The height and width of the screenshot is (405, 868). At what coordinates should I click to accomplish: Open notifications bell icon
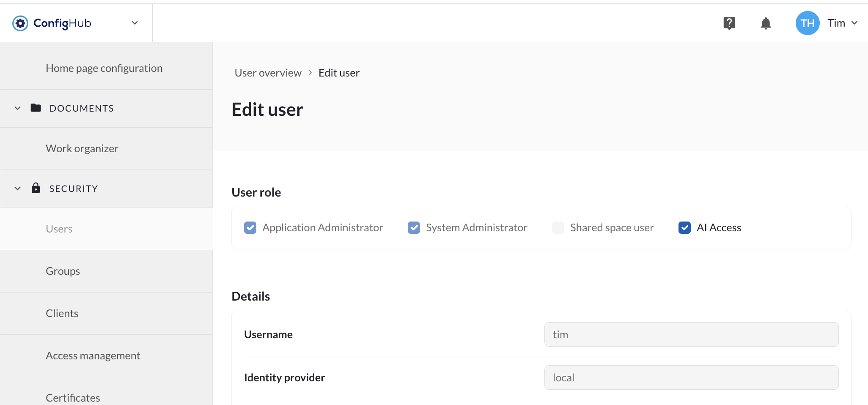766,23
